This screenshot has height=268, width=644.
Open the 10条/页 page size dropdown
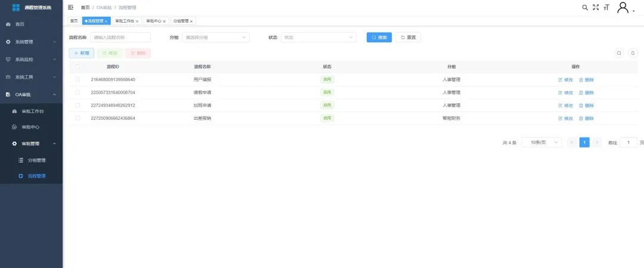[x=541, y=142]
